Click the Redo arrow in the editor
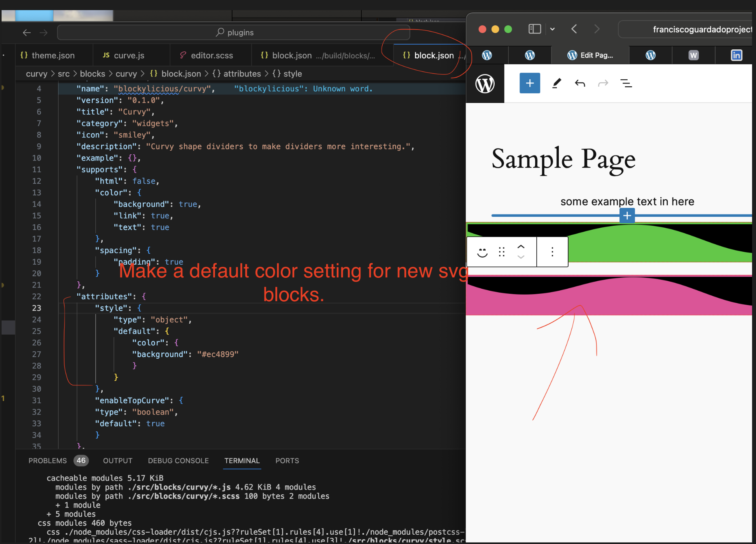This screenshot has width=756, height=544. pyautogui.click(x=603, y=83)
